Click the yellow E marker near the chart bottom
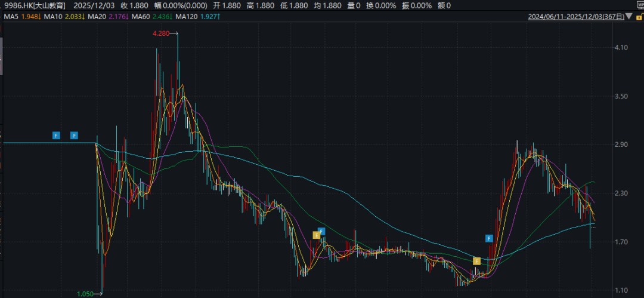 coord(476,261)
